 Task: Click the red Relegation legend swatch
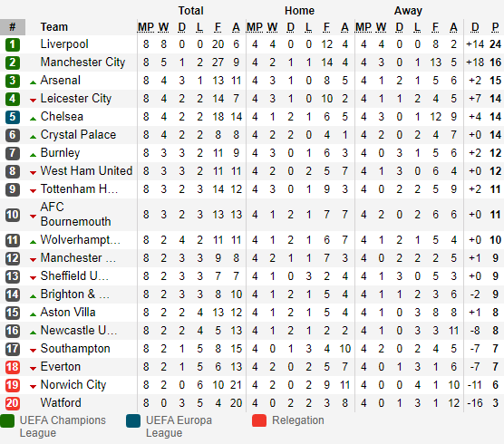pos(259,420)
